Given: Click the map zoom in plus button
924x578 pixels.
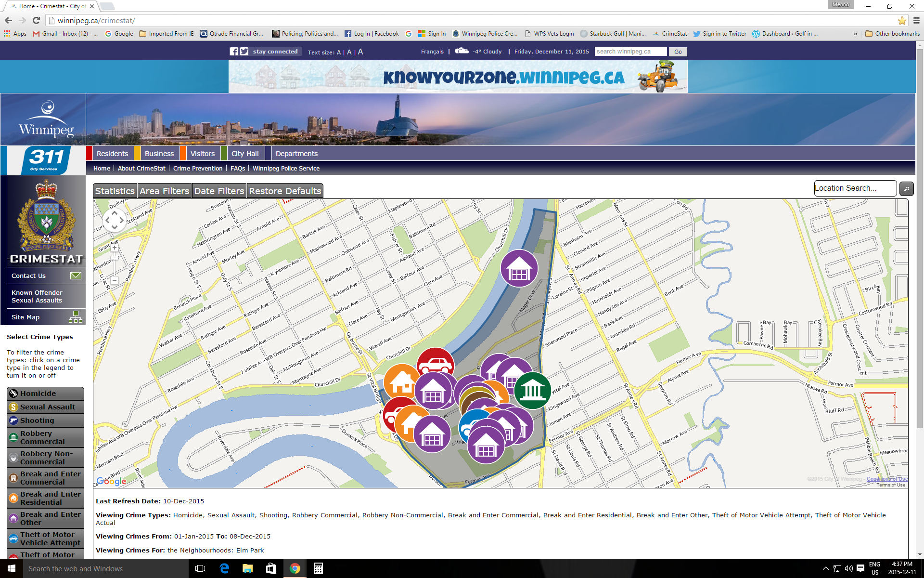Looking at the screenshot, I should pos(115,248).
